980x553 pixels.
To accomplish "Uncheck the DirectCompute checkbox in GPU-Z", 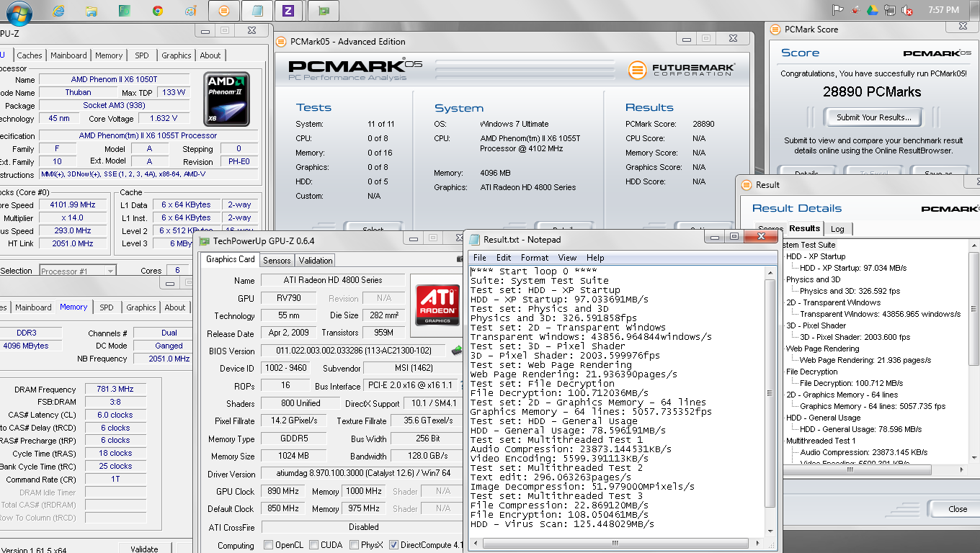I will 393,545.
